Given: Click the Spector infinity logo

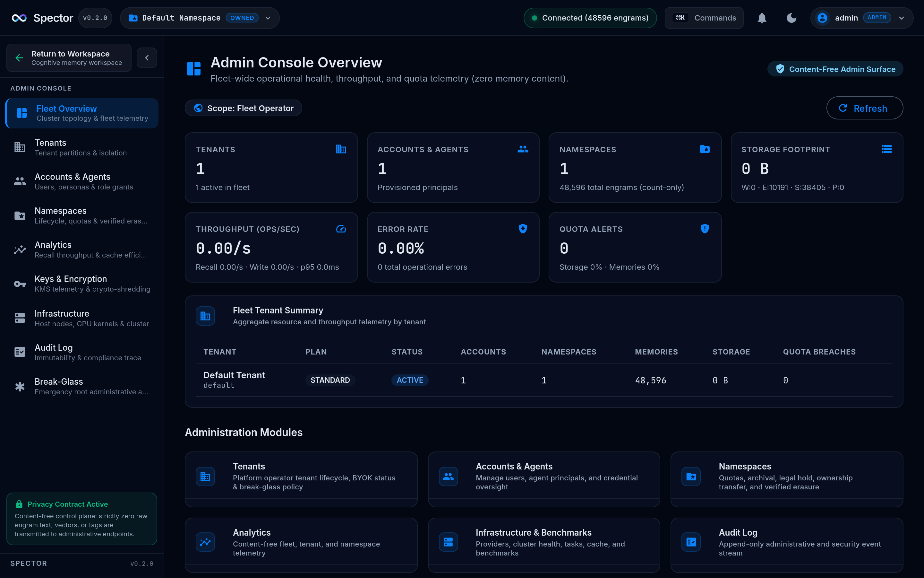Looking at the screenshot, I should click(x=19, y=18).
